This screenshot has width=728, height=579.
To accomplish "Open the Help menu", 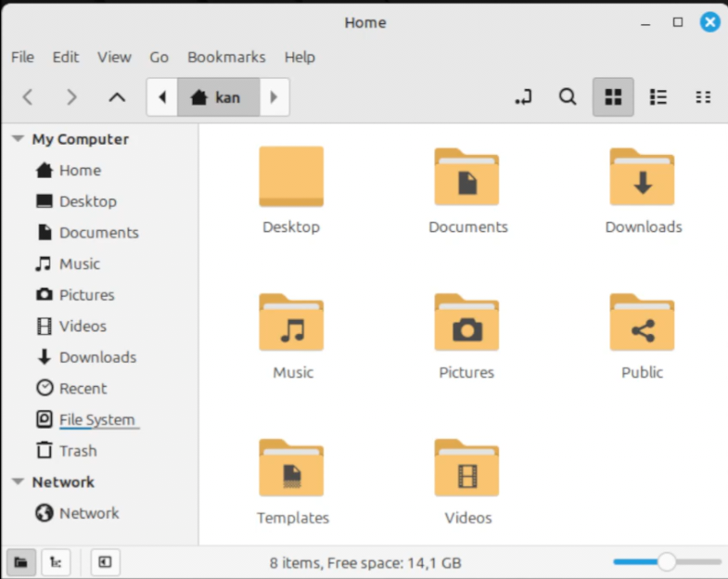I will point(300,58).
